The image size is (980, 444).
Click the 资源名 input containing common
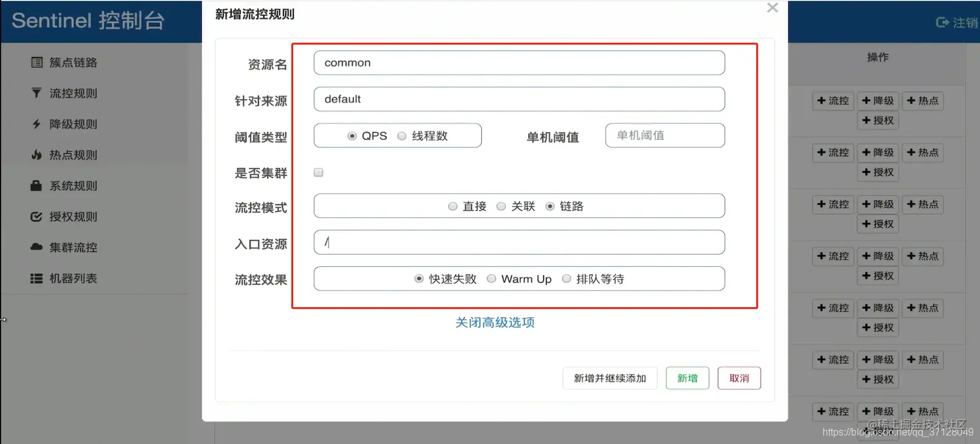[519, 63]
